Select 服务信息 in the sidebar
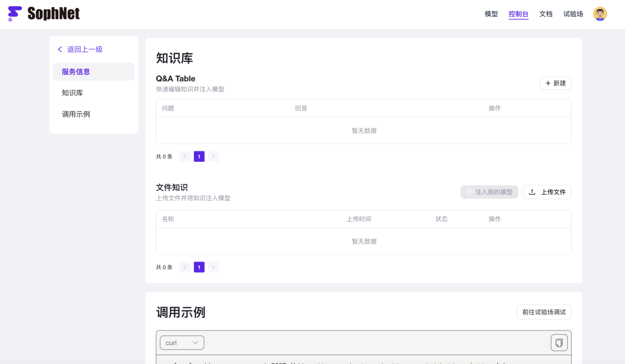The width and height of the screenshot is (625, 364). 93,72
